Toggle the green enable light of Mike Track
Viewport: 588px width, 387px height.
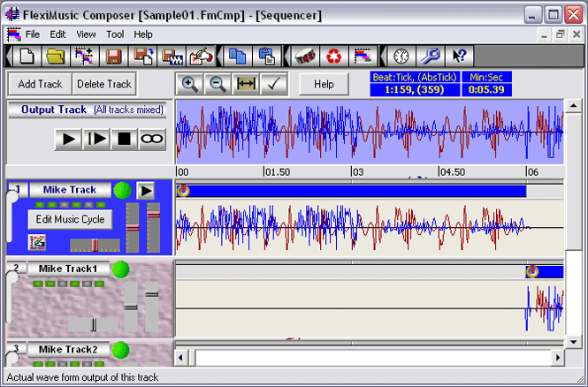[x=122, y=190]
